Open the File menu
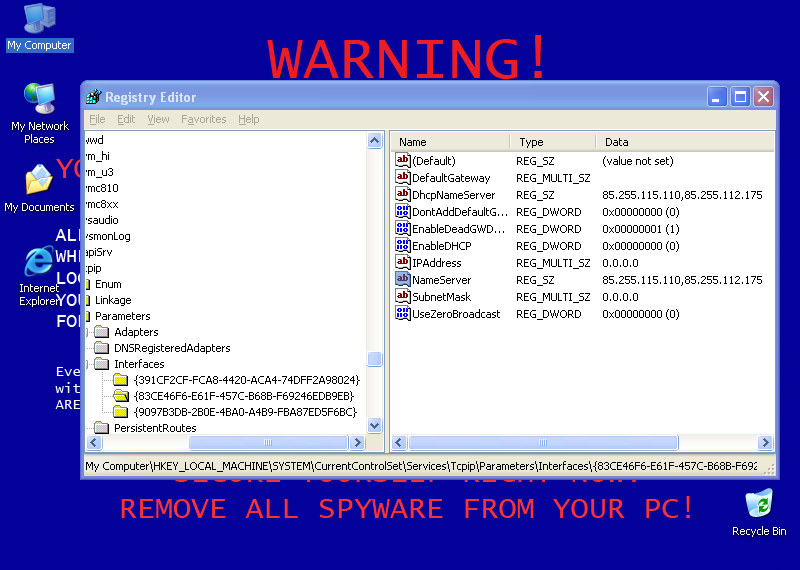 point(97,119)
